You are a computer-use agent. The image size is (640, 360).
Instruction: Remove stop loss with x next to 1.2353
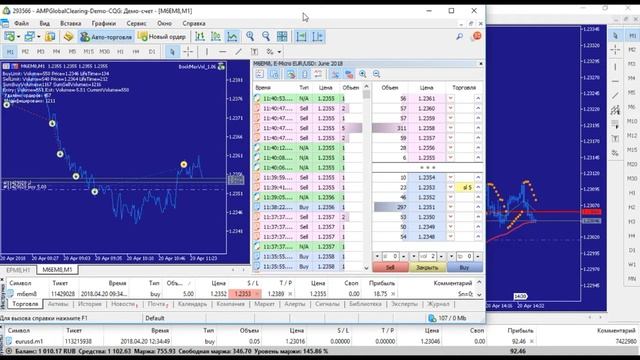click(x=257, y=293)
